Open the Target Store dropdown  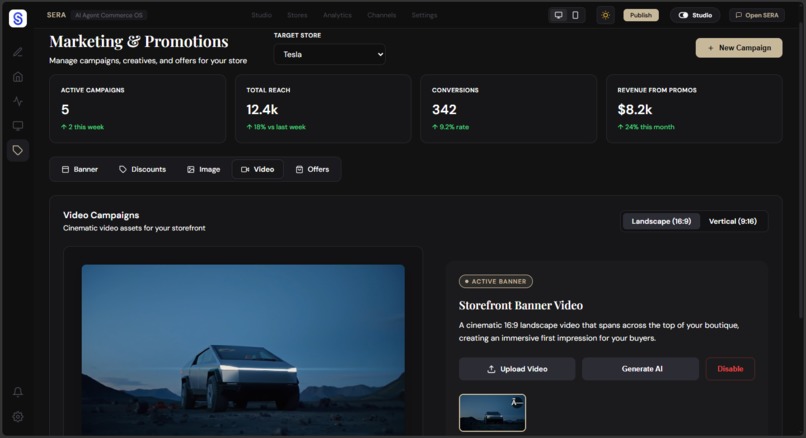point(329,54)
